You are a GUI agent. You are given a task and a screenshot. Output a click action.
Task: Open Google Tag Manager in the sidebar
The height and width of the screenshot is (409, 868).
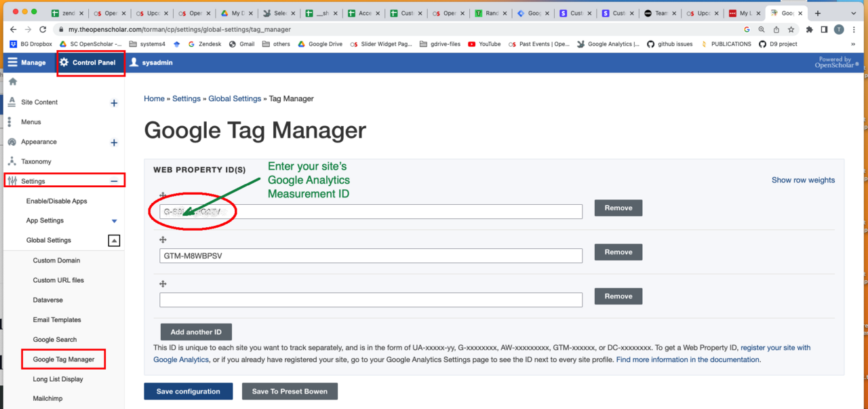point(64,359)
